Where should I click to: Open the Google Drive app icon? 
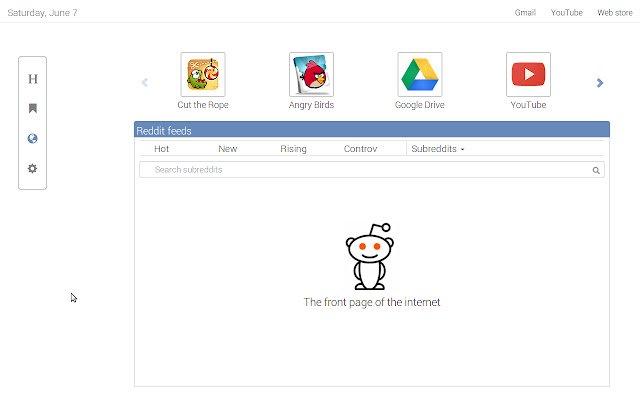point(420,74)
